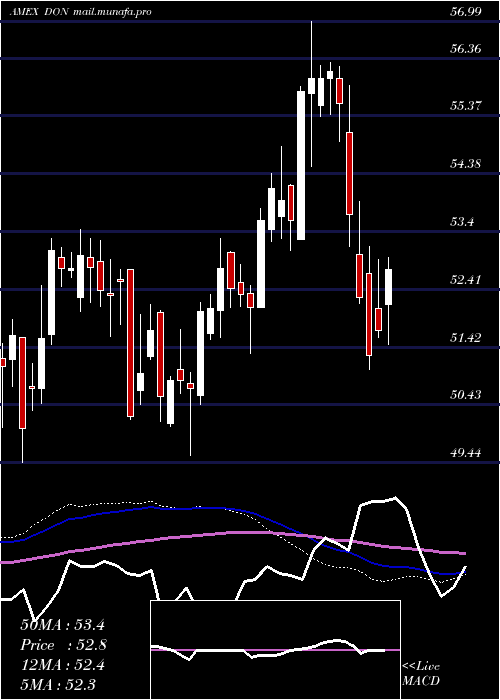
Task: Click the '<<Live MACD' label
Action: click(421, 673)
